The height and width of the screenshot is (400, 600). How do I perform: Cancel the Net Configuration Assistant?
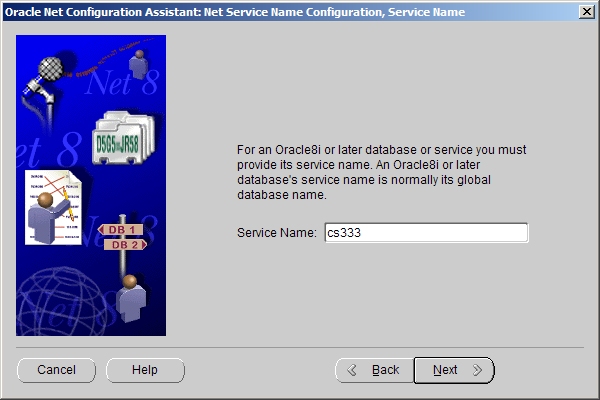coord(56,370)
